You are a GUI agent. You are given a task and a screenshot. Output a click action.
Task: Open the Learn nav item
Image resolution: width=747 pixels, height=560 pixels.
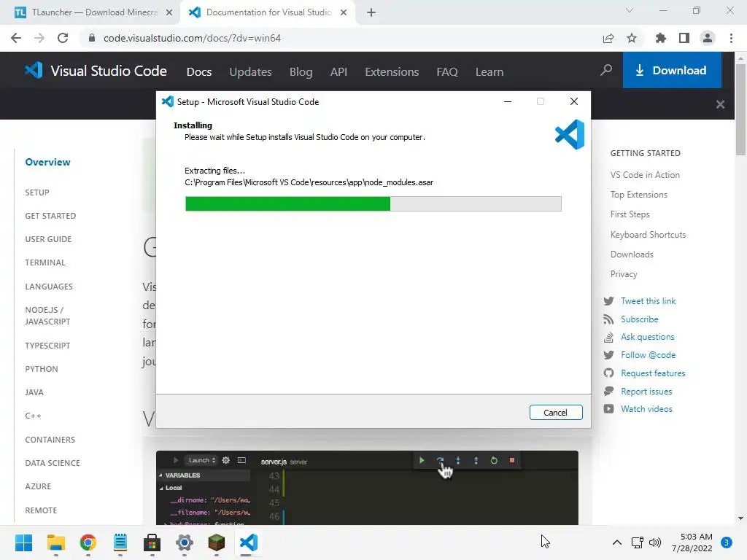(489, 72)
